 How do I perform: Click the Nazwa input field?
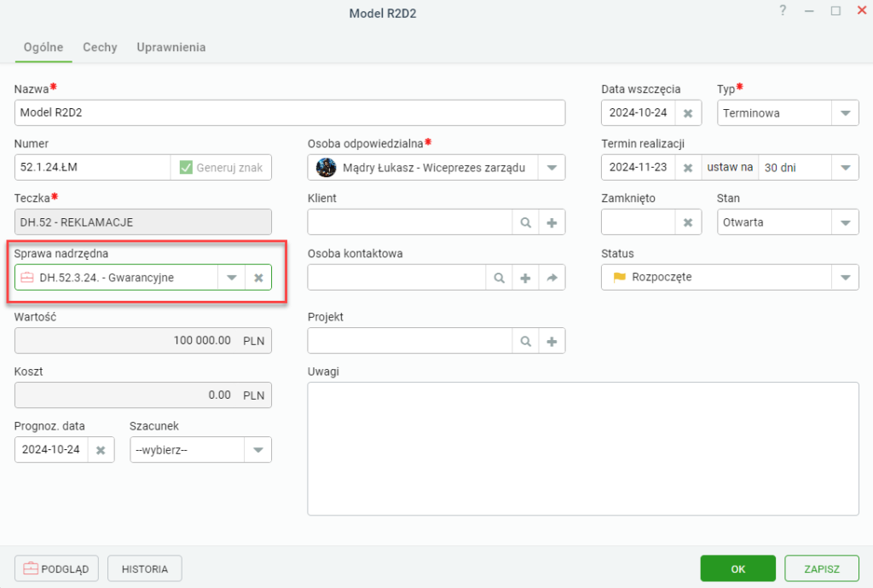[x=290, y=113]
